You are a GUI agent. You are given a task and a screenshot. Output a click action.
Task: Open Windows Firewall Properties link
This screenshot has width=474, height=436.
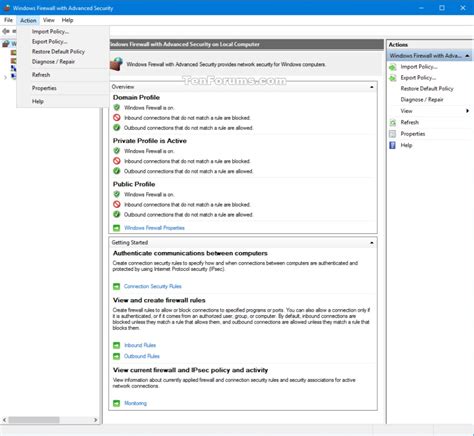coord(154,228)
